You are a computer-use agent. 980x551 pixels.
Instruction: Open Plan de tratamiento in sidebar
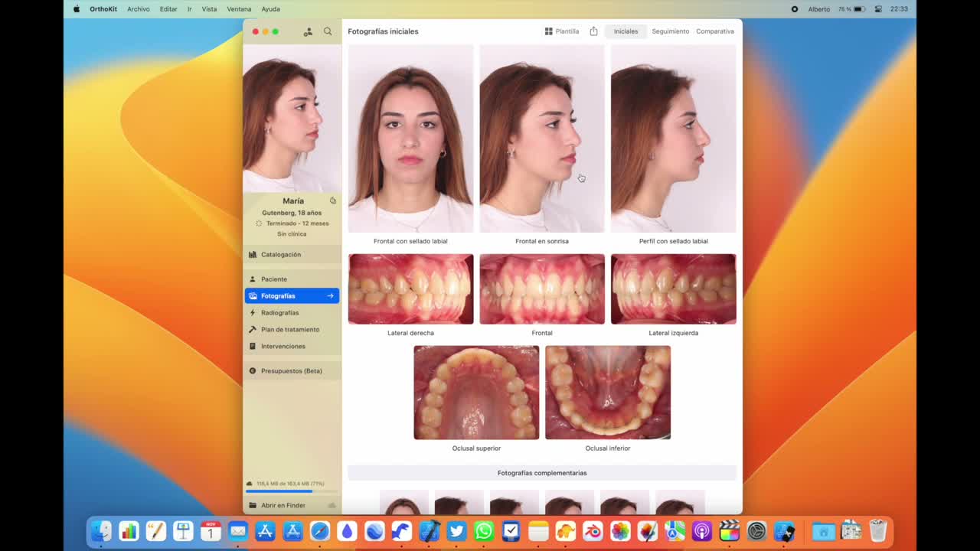(x=292, y=329)
